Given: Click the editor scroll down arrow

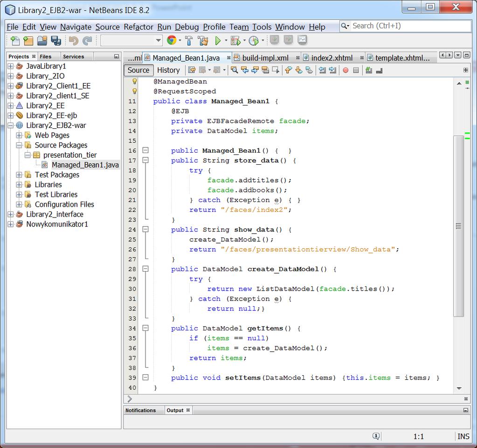Looking at the screenshot, I should click(459, 388).
